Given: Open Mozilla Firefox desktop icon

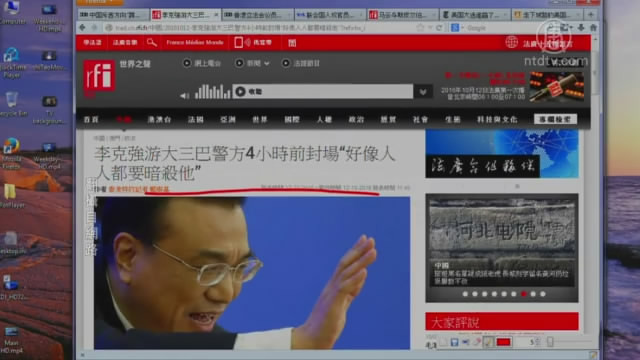Looking at the screenshot, I should click(11, 154).
